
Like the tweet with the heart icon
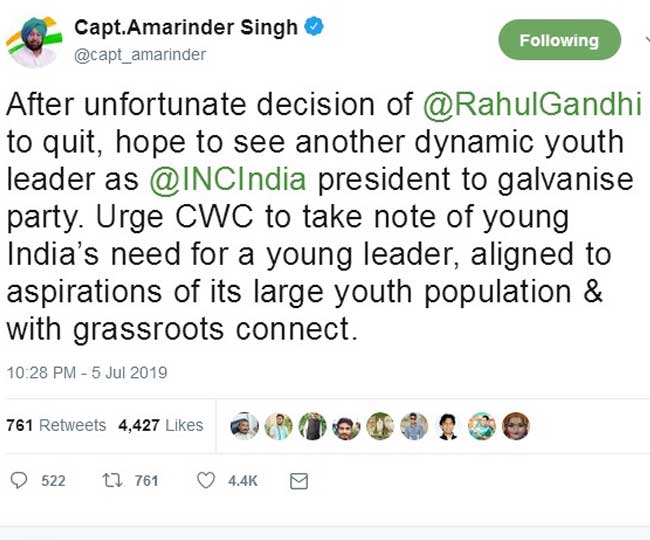click(x=205, y=481)
